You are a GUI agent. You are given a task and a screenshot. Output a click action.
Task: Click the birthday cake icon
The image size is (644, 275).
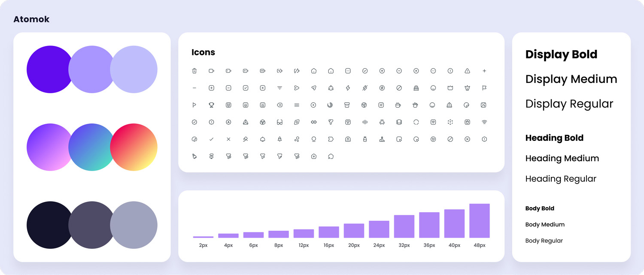tap(416, 88)
